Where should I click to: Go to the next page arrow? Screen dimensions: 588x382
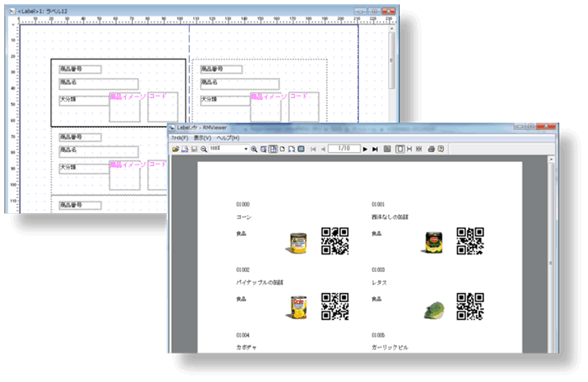pos(365,149)
